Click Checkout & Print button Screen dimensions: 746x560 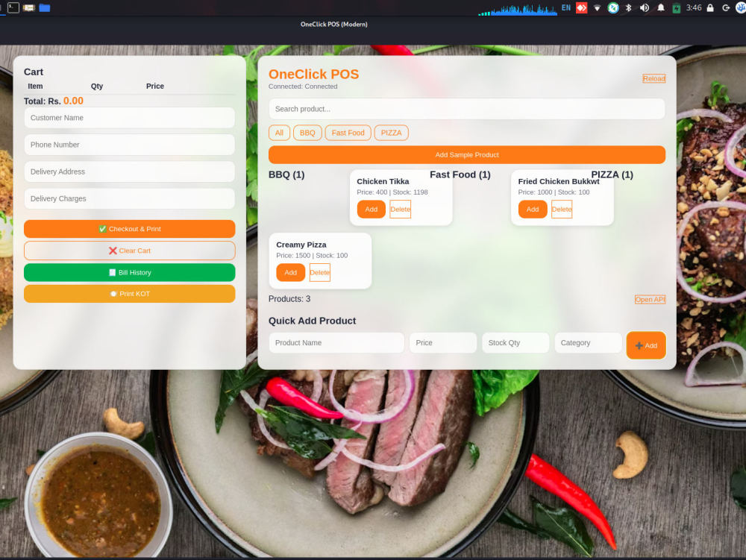[129, 229]
